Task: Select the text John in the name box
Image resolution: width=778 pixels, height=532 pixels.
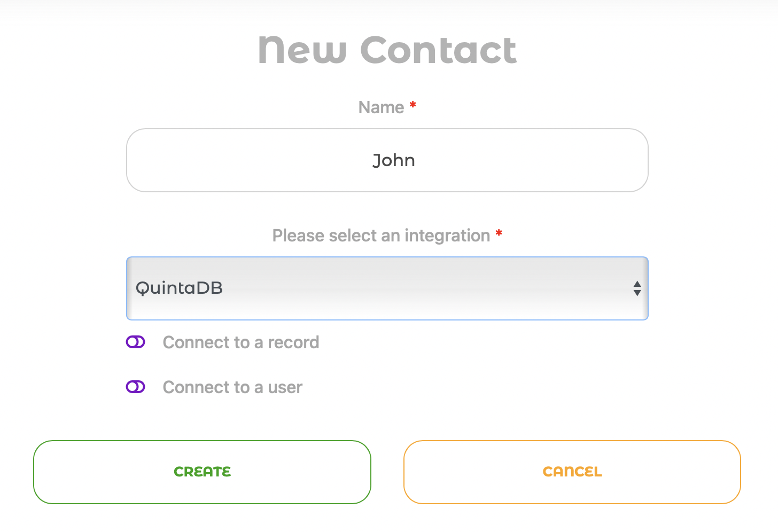Action: coord(394,160)
